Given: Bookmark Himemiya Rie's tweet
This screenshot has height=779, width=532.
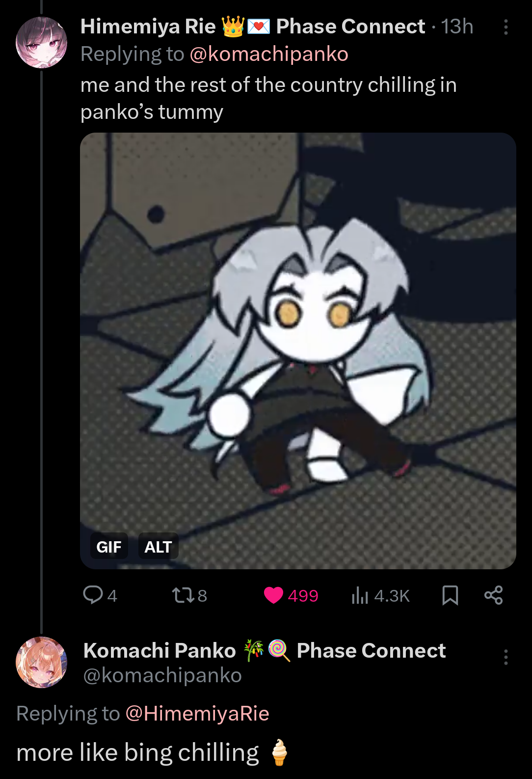Looking at the screenshot, I should [450, 595].
